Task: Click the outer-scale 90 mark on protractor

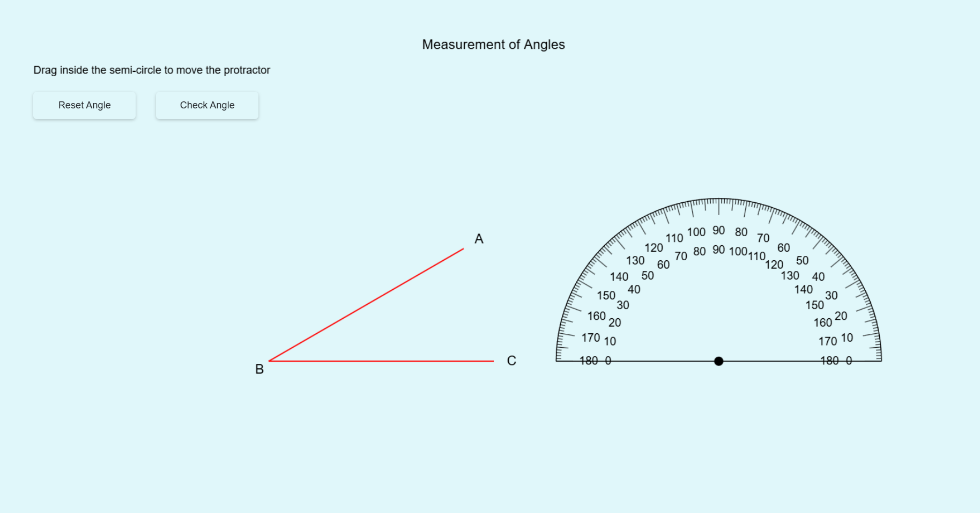Action: pyautogui.click(x=718, y=230)
